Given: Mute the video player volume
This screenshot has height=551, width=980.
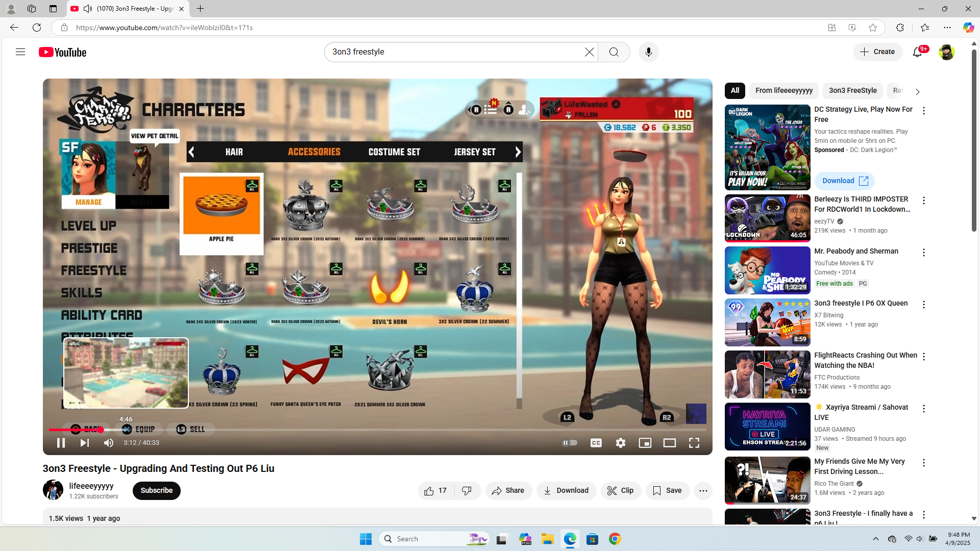Looking at the screenshot, I should tap(108, 443).
